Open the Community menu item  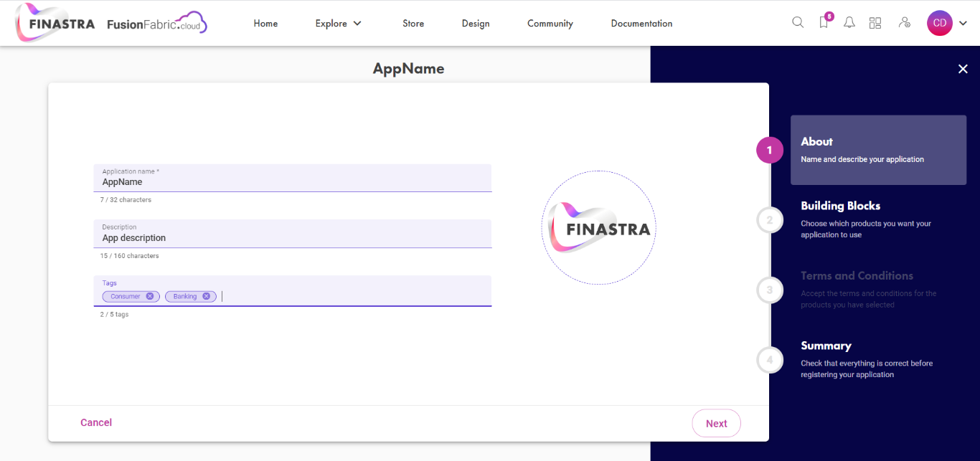[x=550, y=24]
